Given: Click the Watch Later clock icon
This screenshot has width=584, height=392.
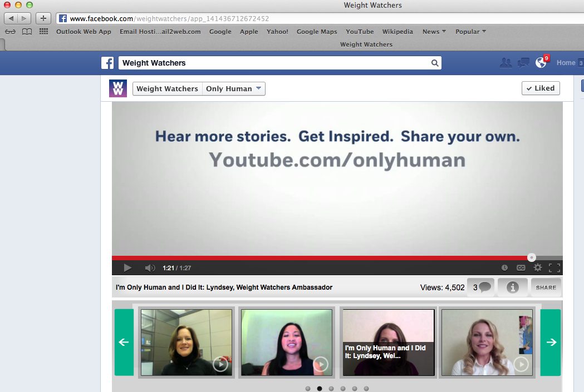Looking at the screenshot, I should 504,268.
